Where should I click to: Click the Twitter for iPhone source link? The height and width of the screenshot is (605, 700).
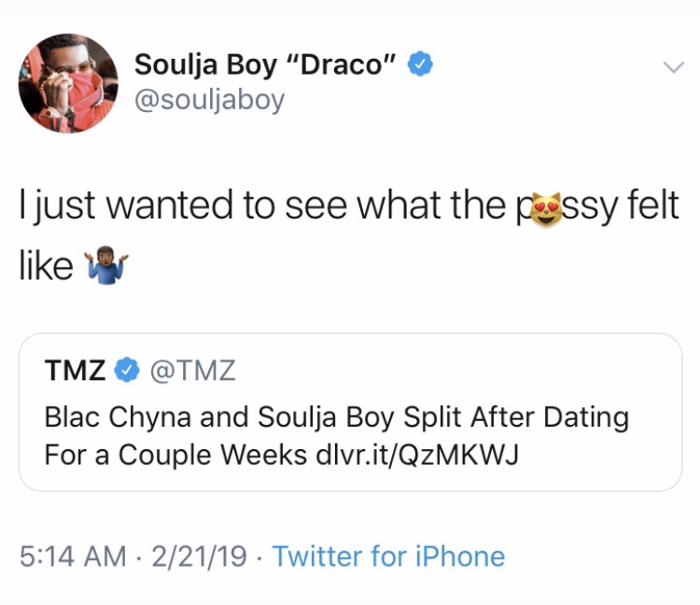click(388, 557)
